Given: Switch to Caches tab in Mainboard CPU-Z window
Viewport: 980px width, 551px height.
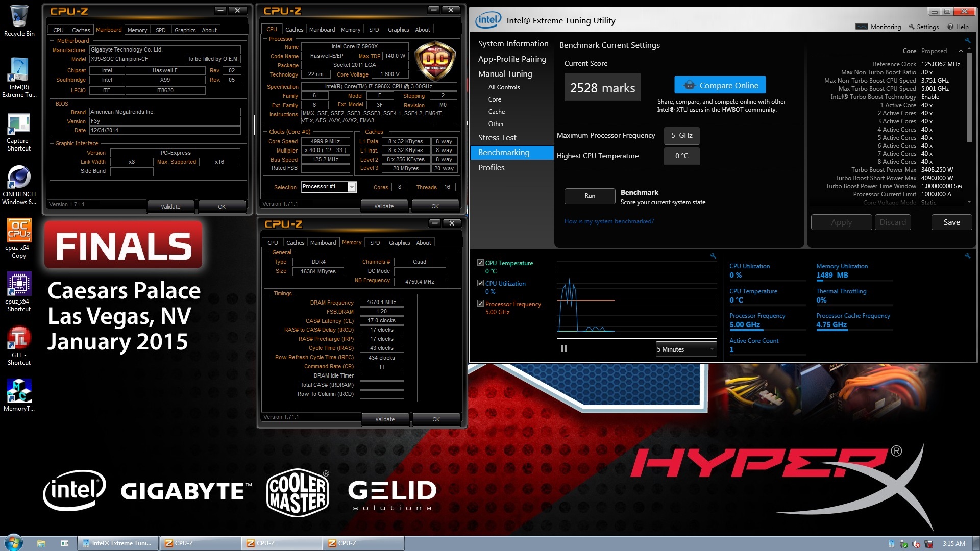Looking at the screenshot, I should pyautogui.click(x=81, y=30).
